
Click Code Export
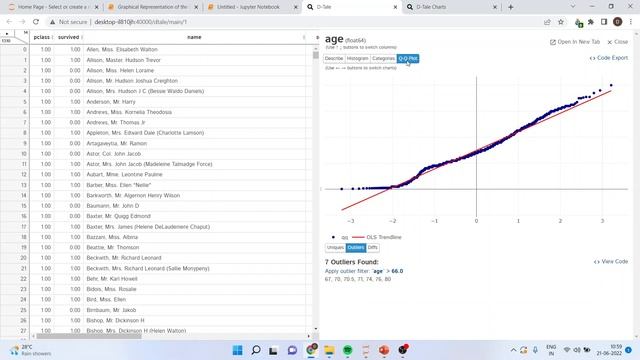click(609, 58)
